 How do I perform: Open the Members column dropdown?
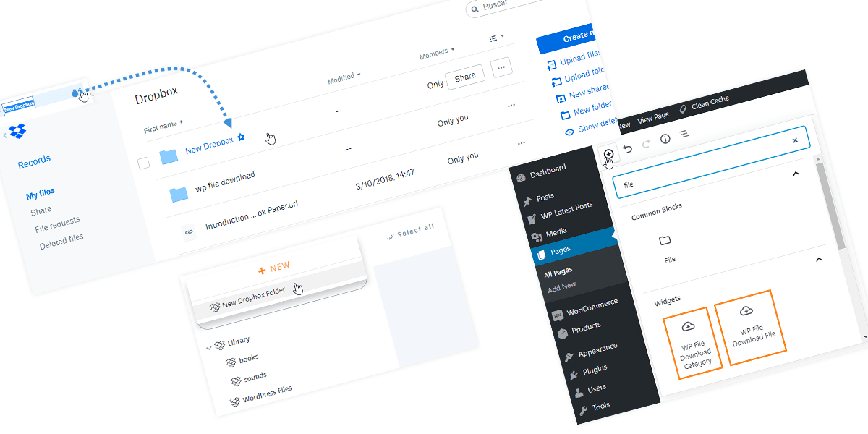coord(438,54)
